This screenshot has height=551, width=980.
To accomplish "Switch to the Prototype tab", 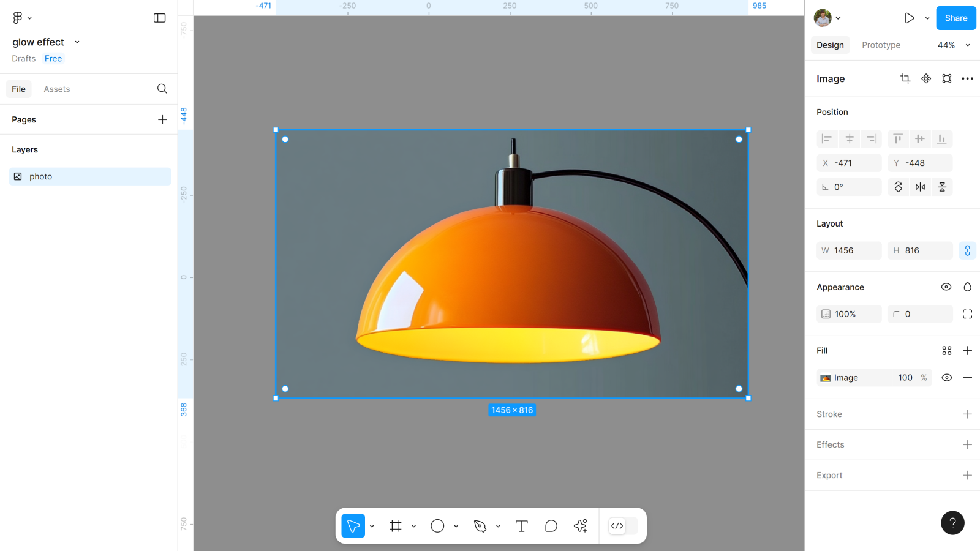I will (881, 45).
